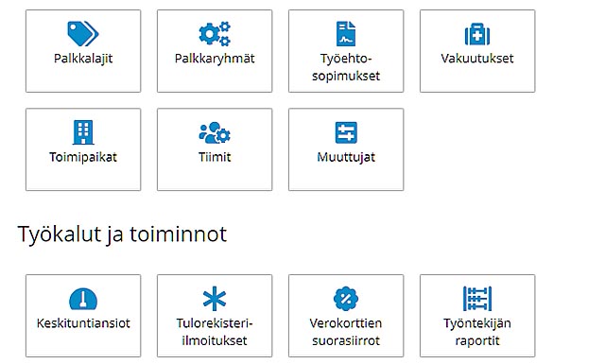Open the Muuttujat text label
The image size is (605, 364).
pyautogui.click(x=346, y=158)
